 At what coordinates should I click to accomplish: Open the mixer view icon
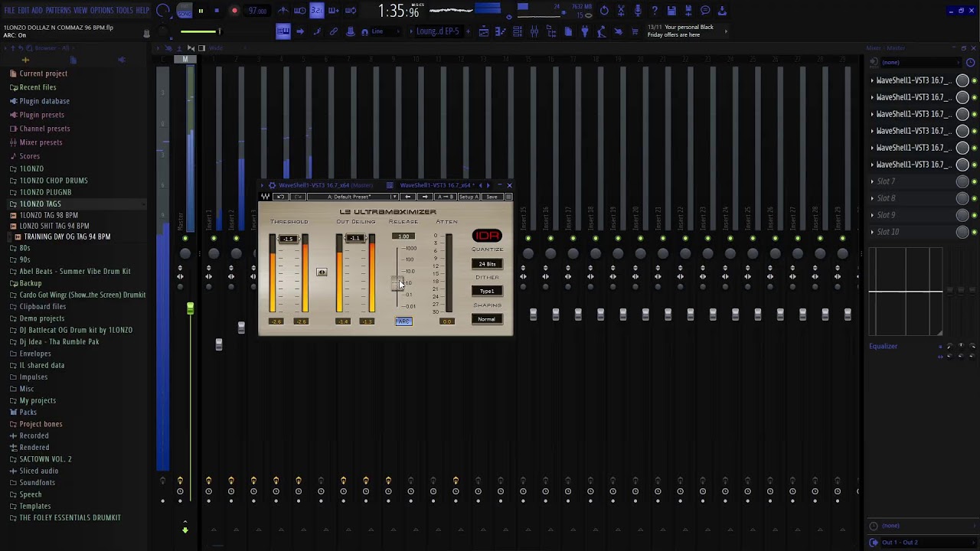tap(534, 31)
